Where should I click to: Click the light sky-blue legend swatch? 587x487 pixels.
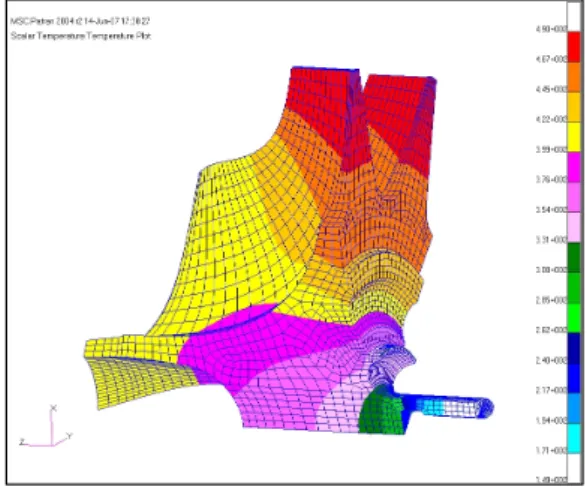pyautogui.click(x=574, y=408)
